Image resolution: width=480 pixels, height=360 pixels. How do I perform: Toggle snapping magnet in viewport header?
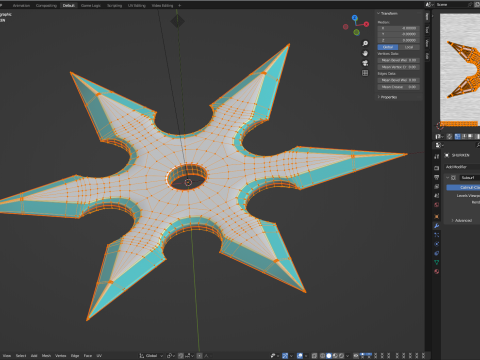click(181, 356)
